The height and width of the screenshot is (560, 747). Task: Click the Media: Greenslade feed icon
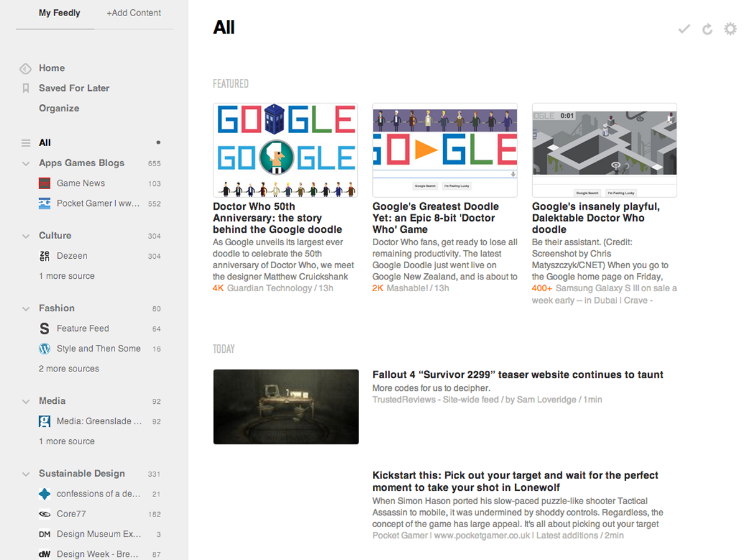coord(44,421)
